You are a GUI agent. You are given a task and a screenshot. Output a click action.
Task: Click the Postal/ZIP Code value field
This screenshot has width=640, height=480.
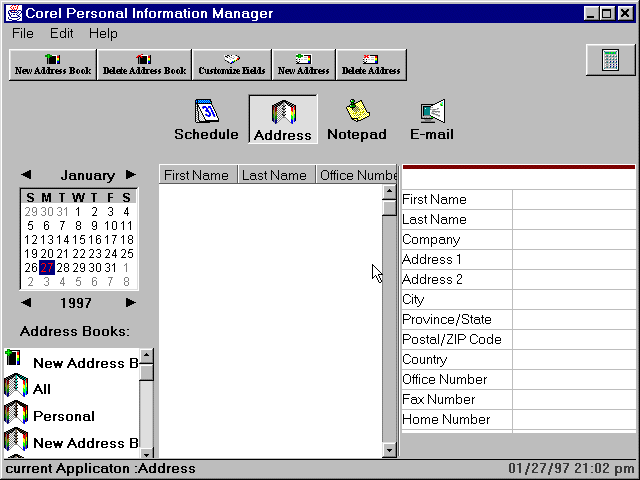pyautogui.click(x=574, y=340)
